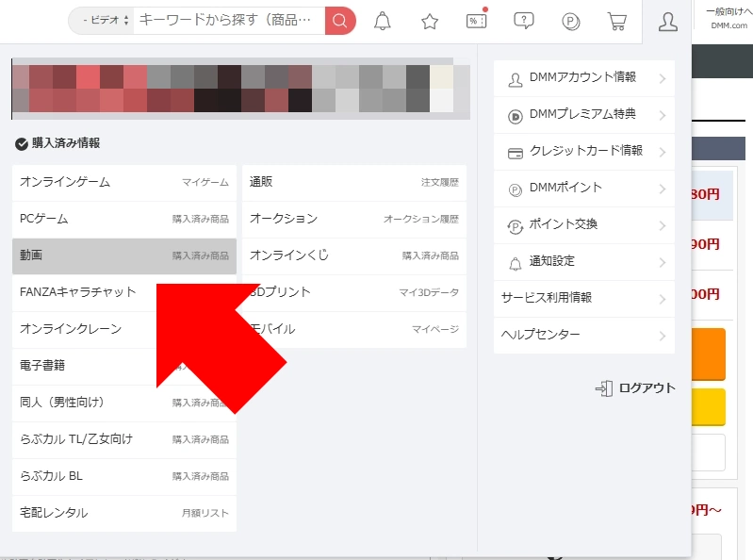Open らぶカル BL purchased items
753x560 pixels.
(124, 476)
